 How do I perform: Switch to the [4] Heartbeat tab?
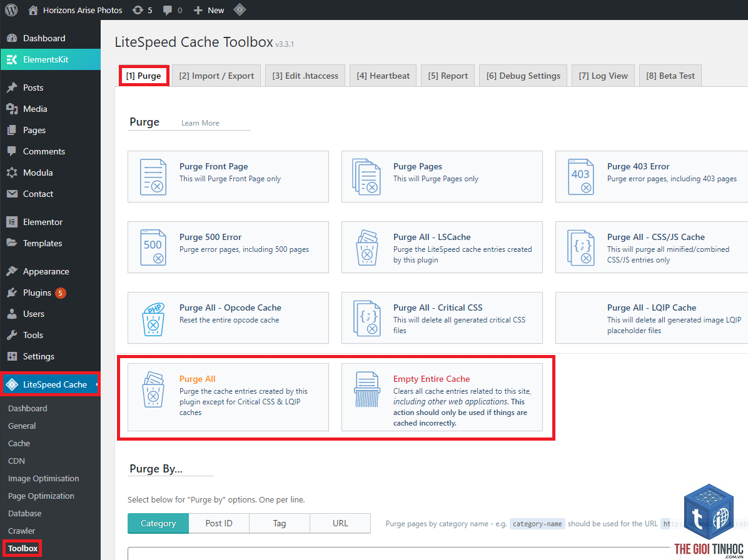tap(383, 76)
